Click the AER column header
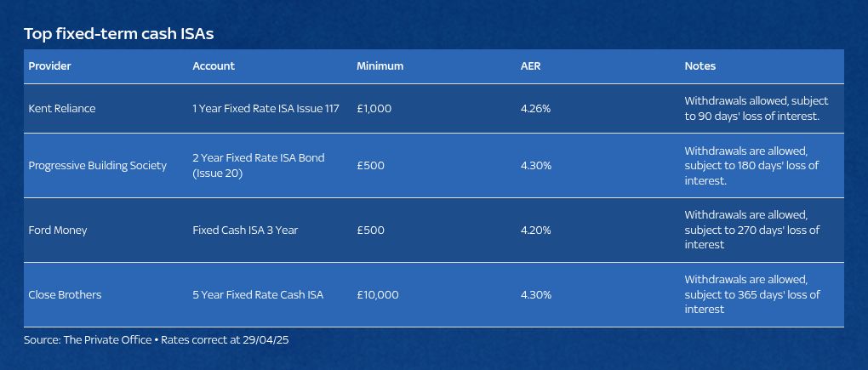The height and width of the screenshot is (370, 868). pyautogui.click(x=530, y=65)
